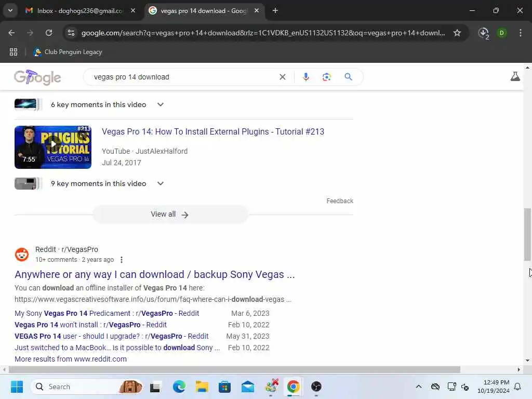Screen dimensions: 532x399
Task: Open the Reddit result options three-dot menu
Action: [122, 260]
